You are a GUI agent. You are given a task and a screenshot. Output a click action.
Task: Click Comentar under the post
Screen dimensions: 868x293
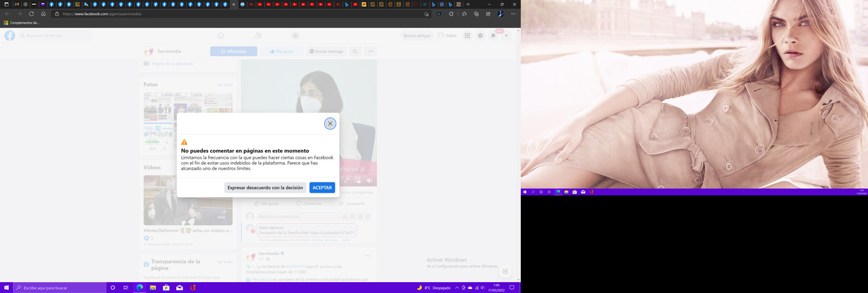tap(309, 203)
